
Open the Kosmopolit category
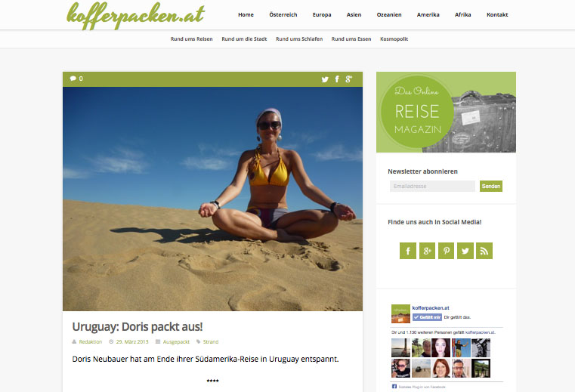394,39
